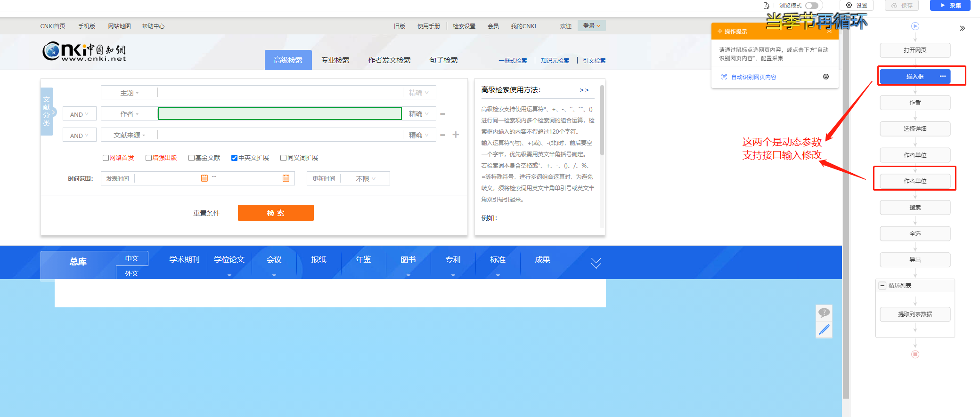This screenshot has height=417, width=980.
Task: Toggle the 浏览模式 browse mode switch
Action: coord(811,6)
